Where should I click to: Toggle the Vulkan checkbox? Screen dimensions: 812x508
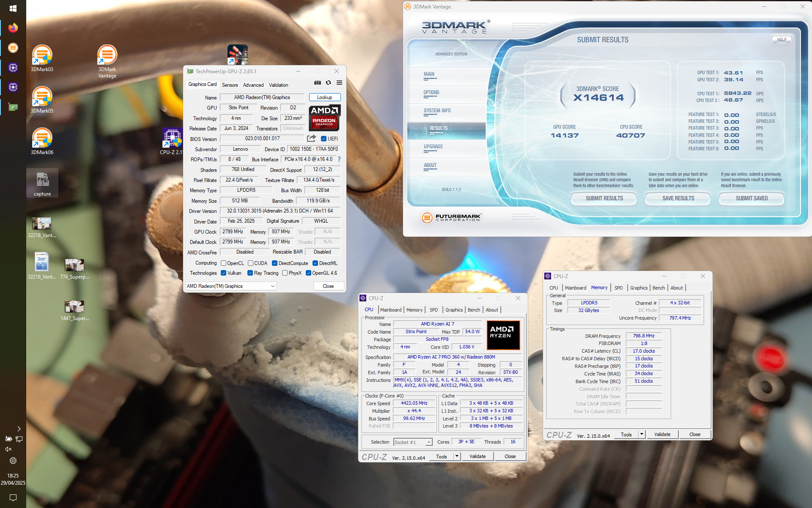[x=223, y=273]
